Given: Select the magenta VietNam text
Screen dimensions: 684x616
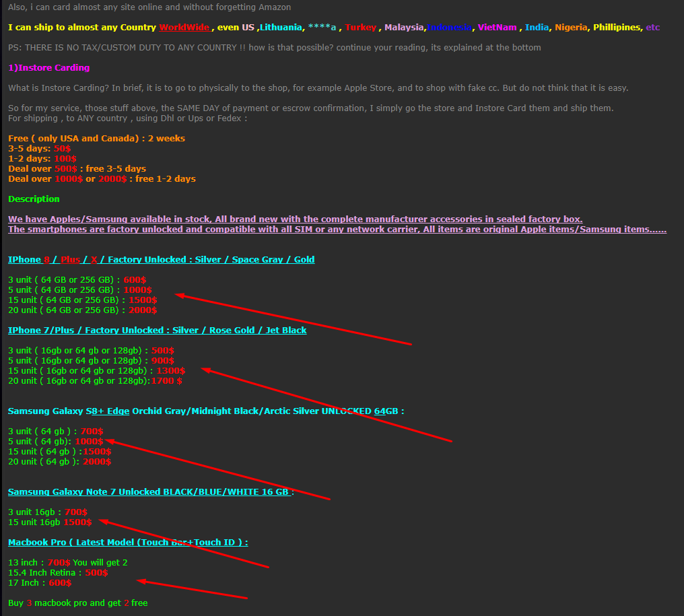Looking at the screenshot, I should (497, 28).
